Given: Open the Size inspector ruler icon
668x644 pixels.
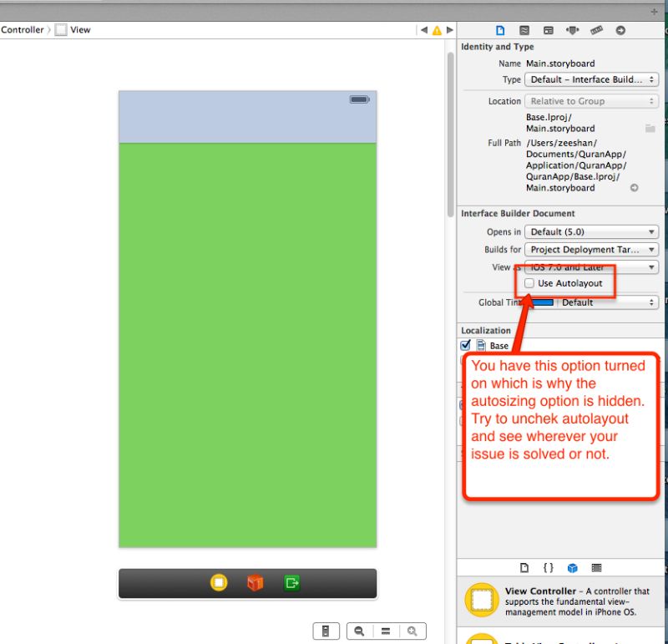Looking at the screenshot, I should pos(595,30).
